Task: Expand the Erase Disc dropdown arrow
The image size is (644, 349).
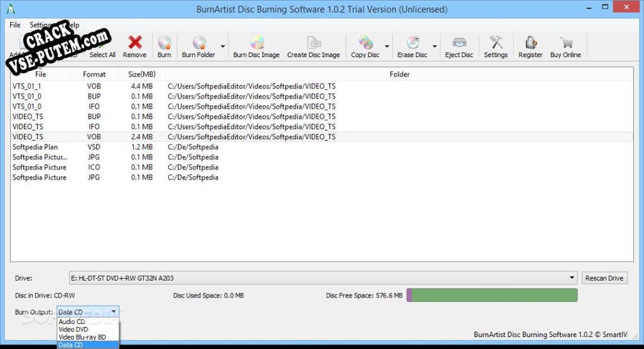Action: (435, 46)
